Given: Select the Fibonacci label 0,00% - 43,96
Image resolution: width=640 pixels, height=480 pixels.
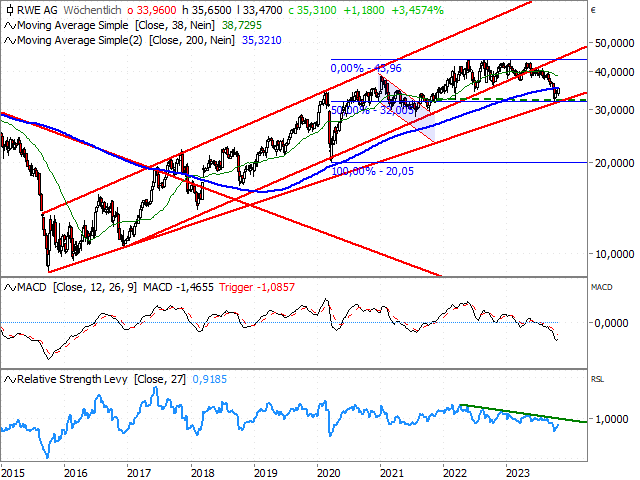Looking at the screenshot, I should 366,68.
